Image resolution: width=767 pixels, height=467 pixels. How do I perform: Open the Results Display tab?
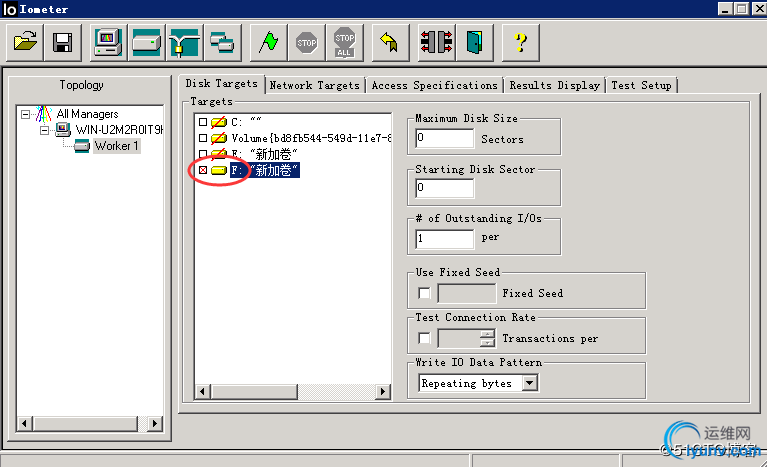pyautogui.click(x=555, y=86)
